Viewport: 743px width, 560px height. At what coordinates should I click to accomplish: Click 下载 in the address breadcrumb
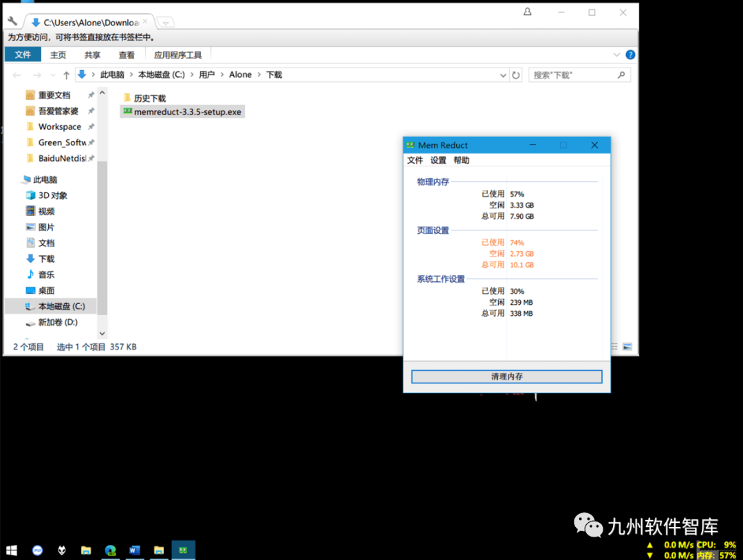(274, 75)
